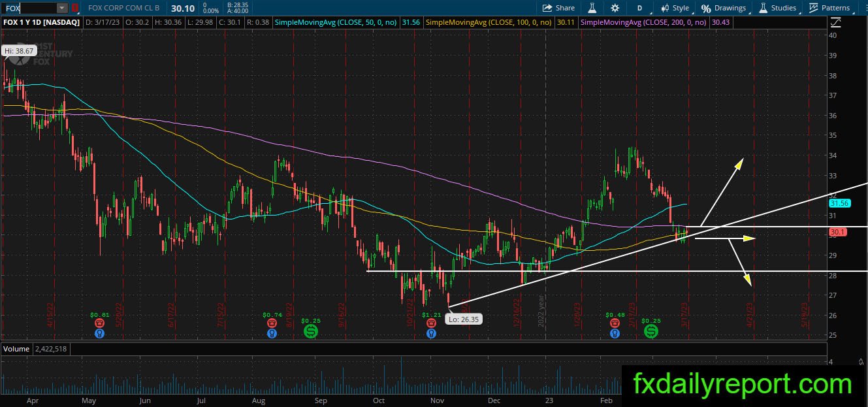This screenshot has height=407, width=868.
Task: Click the Volume pane label
Action: tap(16, 349)
